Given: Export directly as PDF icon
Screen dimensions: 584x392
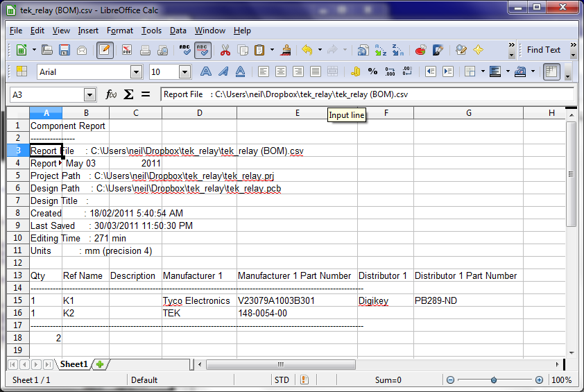Looking at the screenshot, I should pyautogui.click(x=127, y=50).
